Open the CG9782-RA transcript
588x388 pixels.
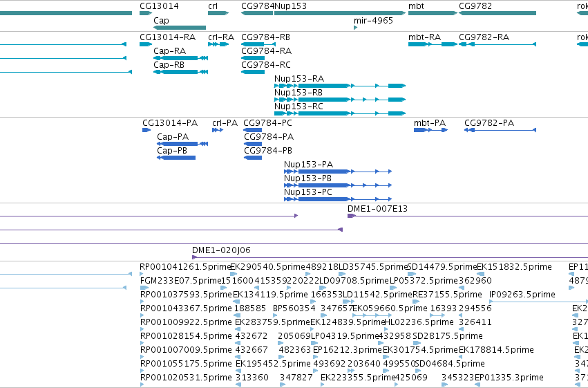pos(497,44)
